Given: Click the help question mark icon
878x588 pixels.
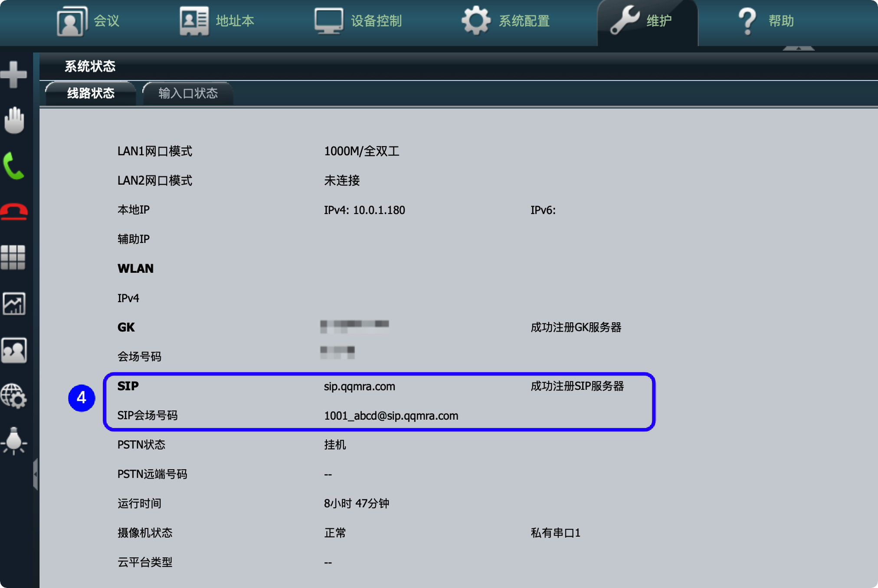Looking at the screenshot, I should point(747,21).
